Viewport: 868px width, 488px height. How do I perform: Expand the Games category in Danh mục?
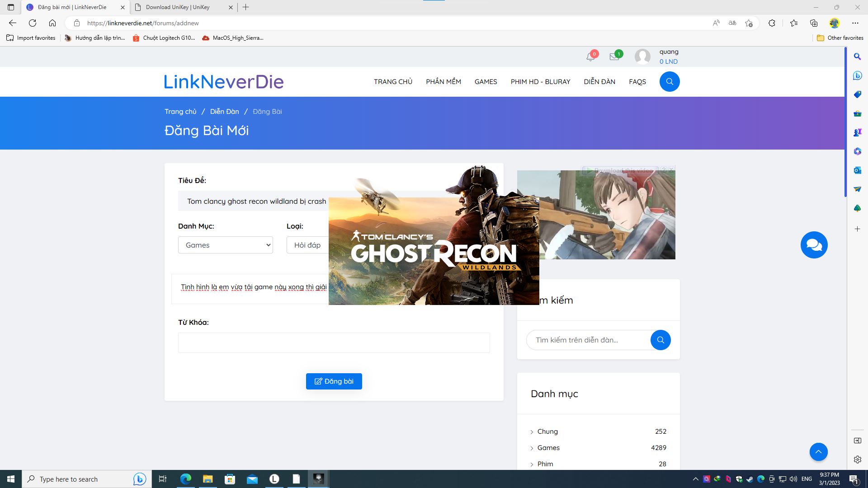pos(598,448)
